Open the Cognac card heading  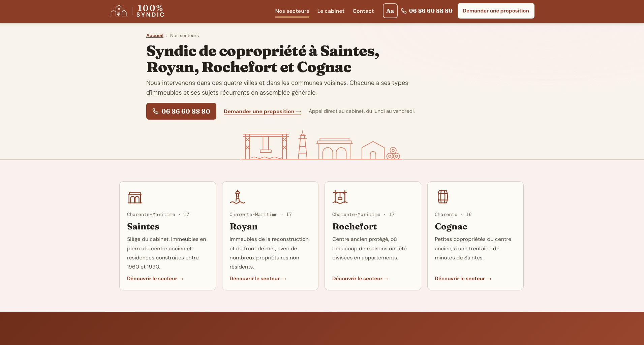[451, 226]
